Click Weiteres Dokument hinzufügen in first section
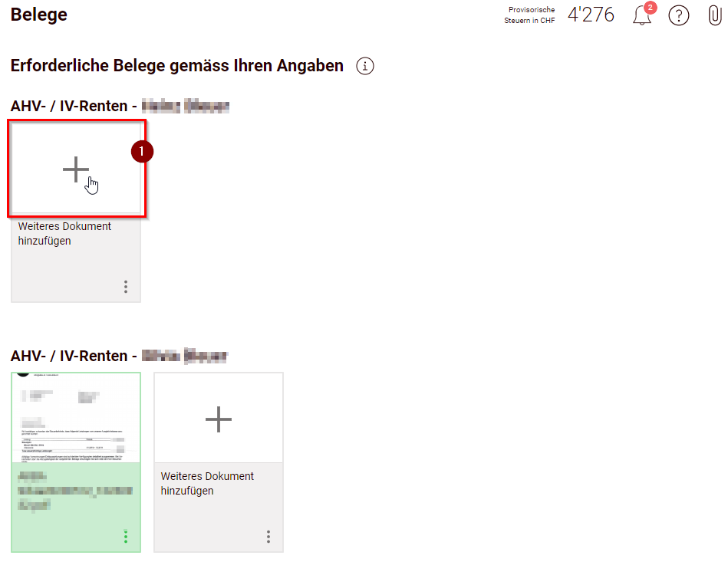Viewport: 728px width, 585px height. pyautogui.click(x=64, y=233)
